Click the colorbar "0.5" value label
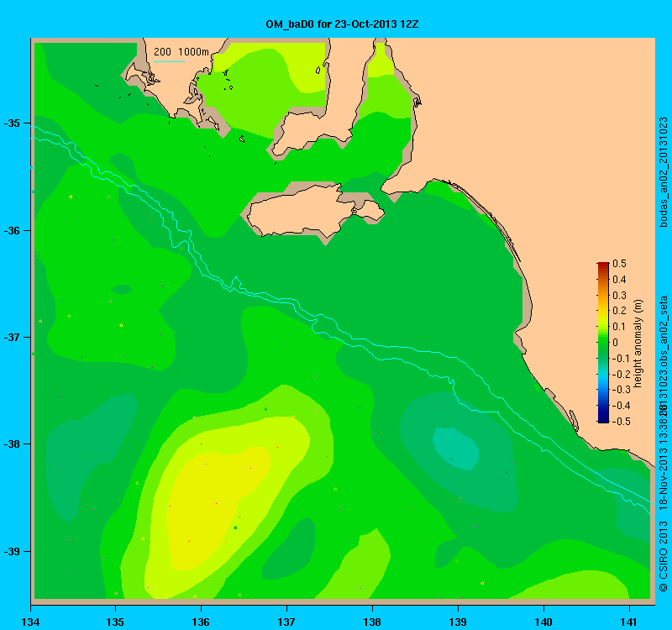The image size is (672, 630). 619,264
